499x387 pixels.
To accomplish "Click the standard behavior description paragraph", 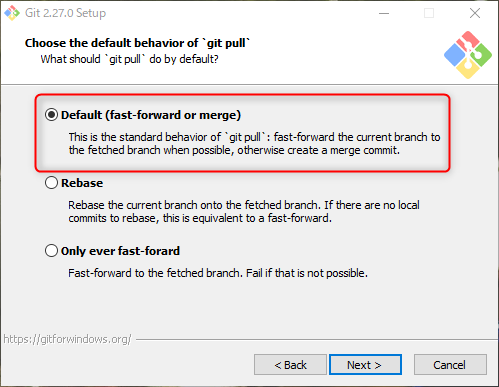I will [x=254, y=144].
